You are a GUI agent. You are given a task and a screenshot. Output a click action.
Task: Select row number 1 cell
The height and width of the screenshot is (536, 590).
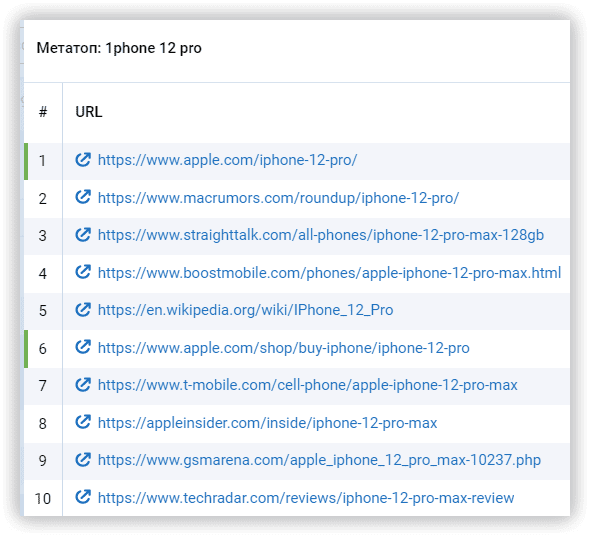(x=43, y=161)
